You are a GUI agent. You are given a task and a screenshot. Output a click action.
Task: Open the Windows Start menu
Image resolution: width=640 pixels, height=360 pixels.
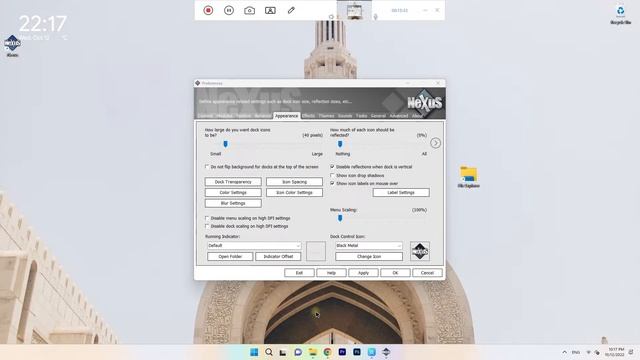click(x=254, y=352)
